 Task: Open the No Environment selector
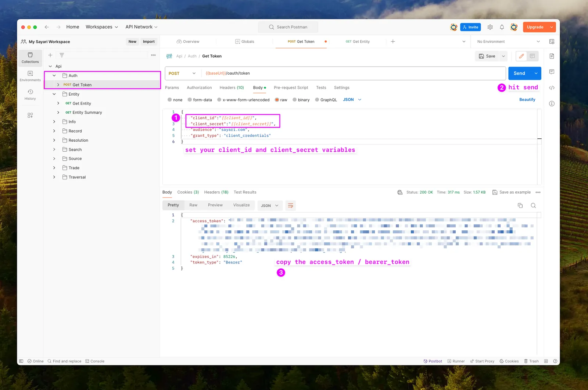point(508,42)
